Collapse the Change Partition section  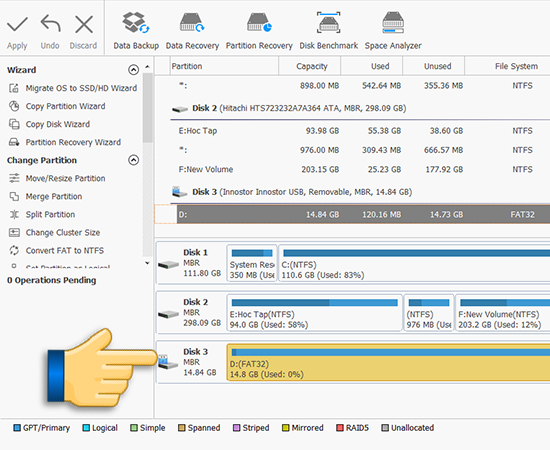coord(133,160)
